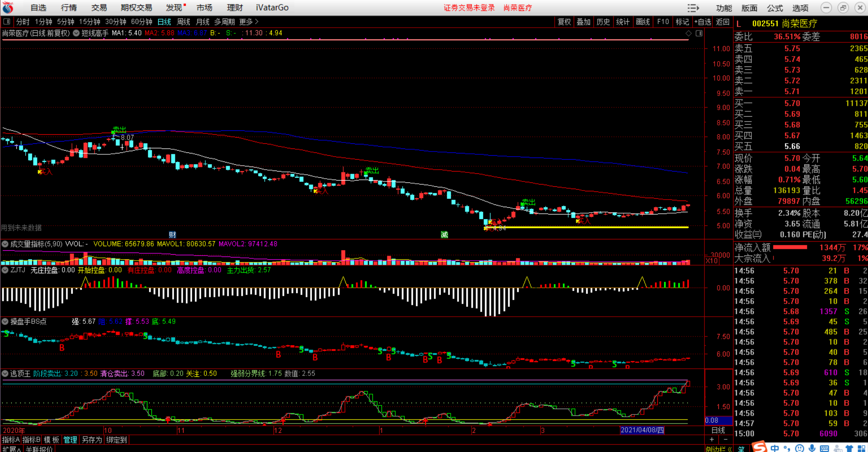Screen dimensions: 868x452
Task: Restore the window with the restore button
Action: [843, 8]
